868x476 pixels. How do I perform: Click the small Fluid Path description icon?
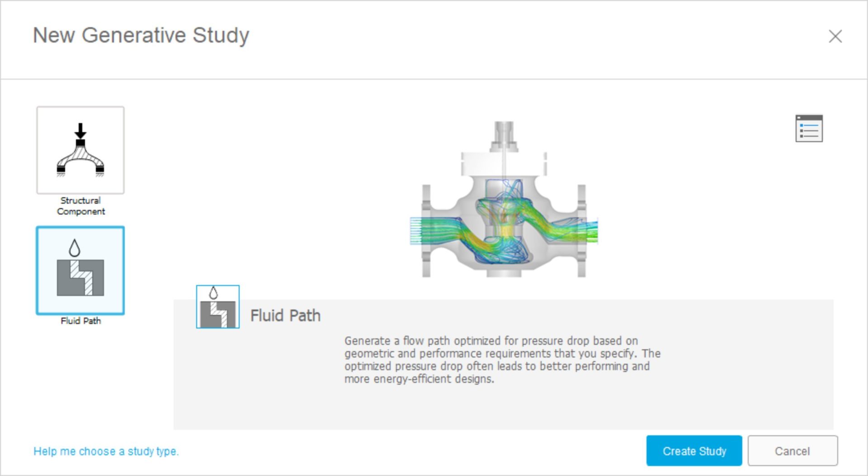[217, 307]
